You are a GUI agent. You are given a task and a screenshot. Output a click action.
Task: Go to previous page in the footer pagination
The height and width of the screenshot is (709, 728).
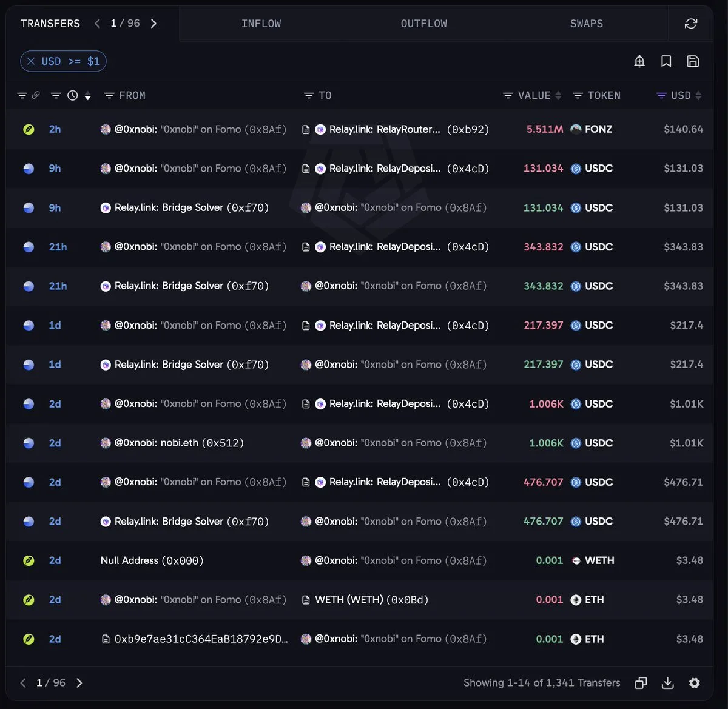(23, 683)
